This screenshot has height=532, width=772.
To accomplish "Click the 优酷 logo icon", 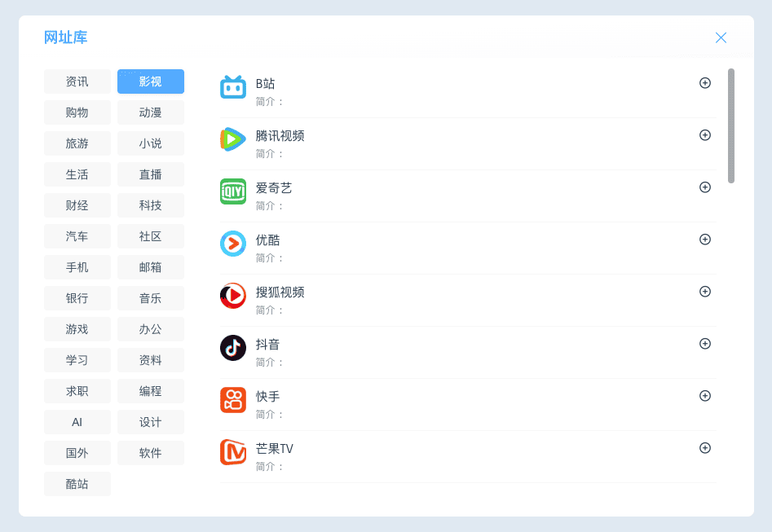I will coord(233,244).
